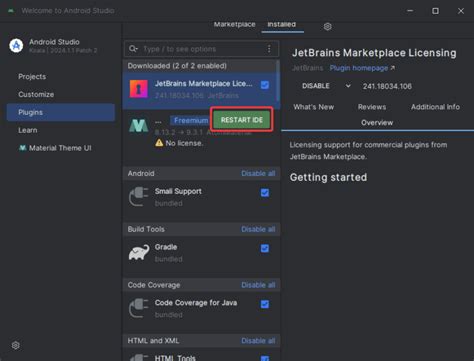474x361 pixels.
Task: Click the Getting started heading
Action: (x=328, y=177)
